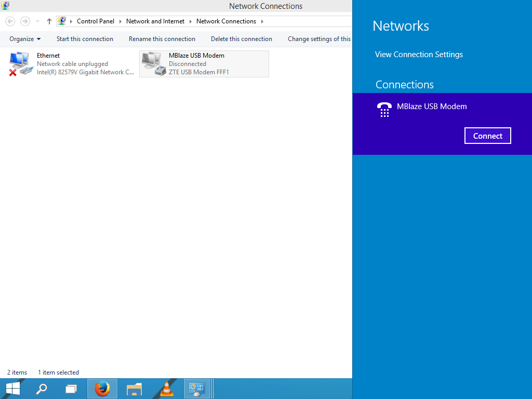The image size is (532, 399).
Task: Open the recent locations dropdown arrow
Action: click(x=37, y=21)
